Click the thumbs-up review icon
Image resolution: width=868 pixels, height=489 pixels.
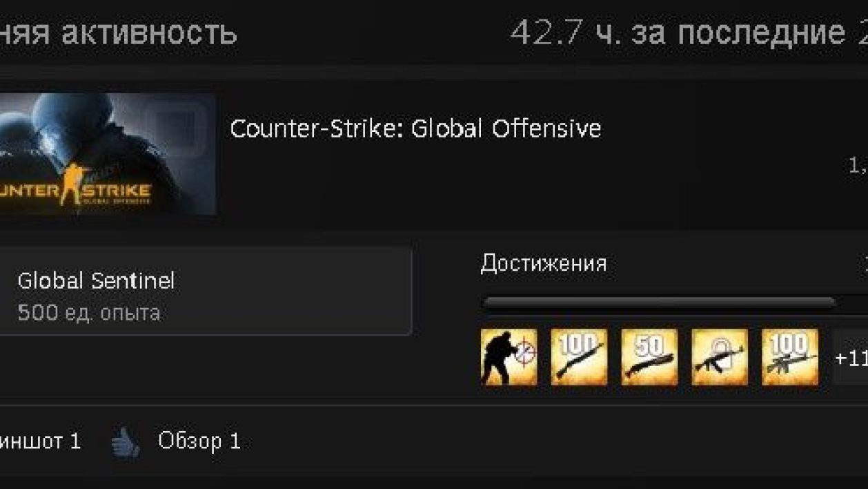click(x=126, y=443)
